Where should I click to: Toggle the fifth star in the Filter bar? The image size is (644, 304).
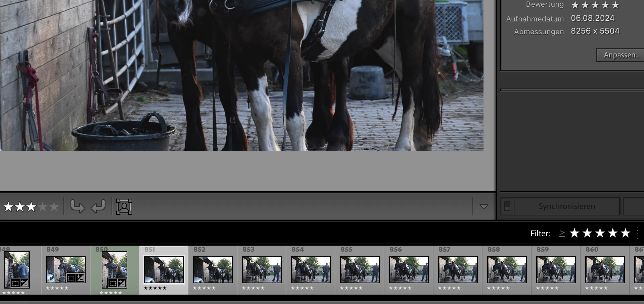click(x=626, y=233)
